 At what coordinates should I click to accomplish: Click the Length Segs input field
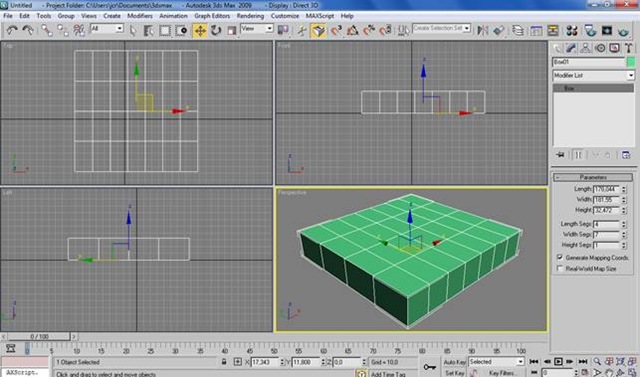point(607,224)
